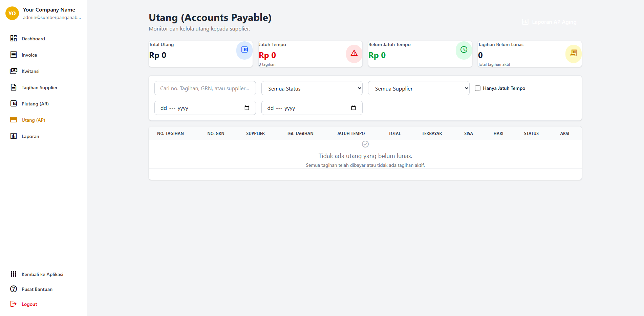Click the clock icon on Belum Jatuh Tempo card
This screenshot has height=316, width=644.
coord(464,50)
